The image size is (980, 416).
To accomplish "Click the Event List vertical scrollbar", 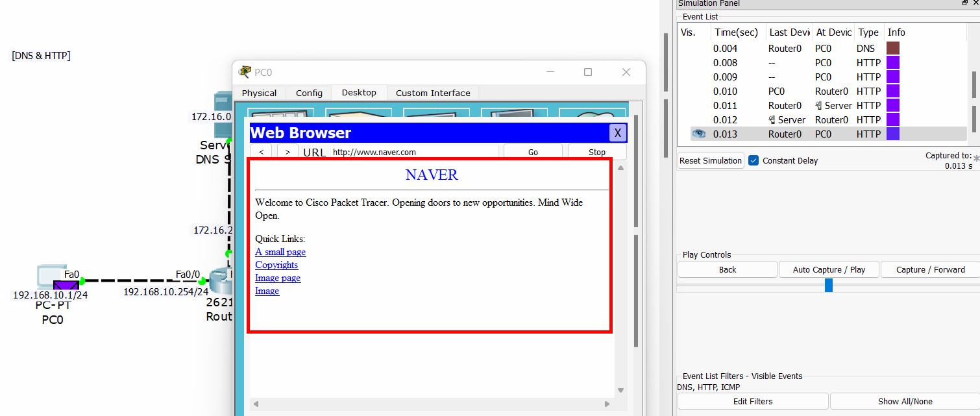I will [x=974, y=84].
